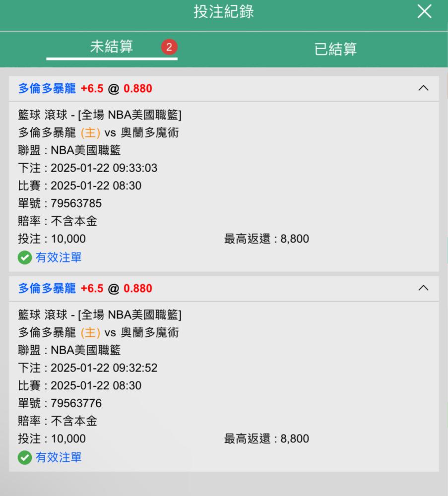The image size is (448, 496).
Task: Click the 0.880 odds in the first bet header
Action: (137, 88)
